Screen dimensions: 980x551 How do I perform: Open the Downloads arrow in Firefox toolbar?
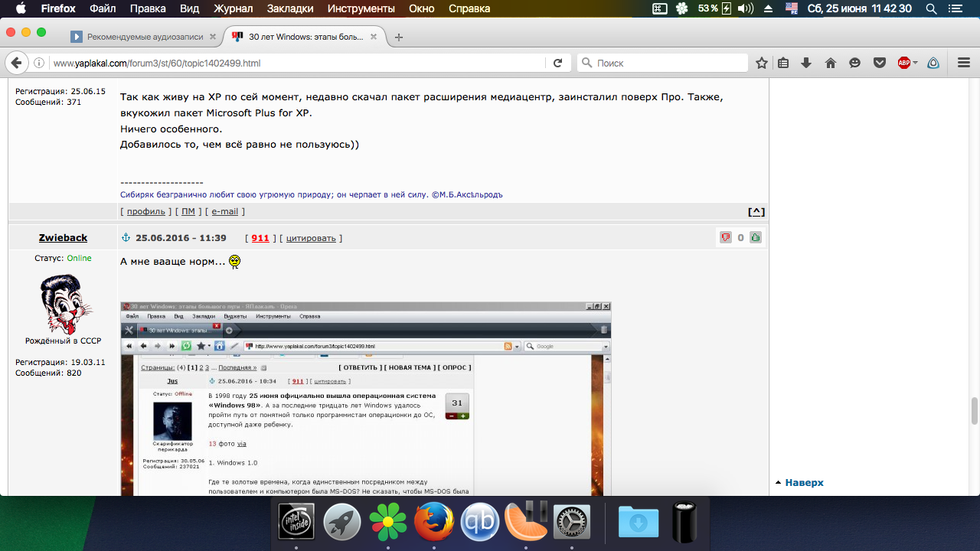pyautogui.click(x=806, y=63)
